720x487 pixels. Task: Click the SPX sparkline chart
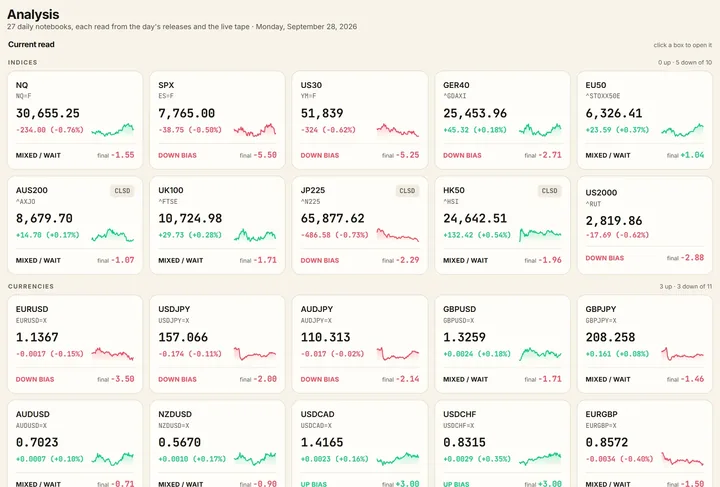[x=255, y=130]
